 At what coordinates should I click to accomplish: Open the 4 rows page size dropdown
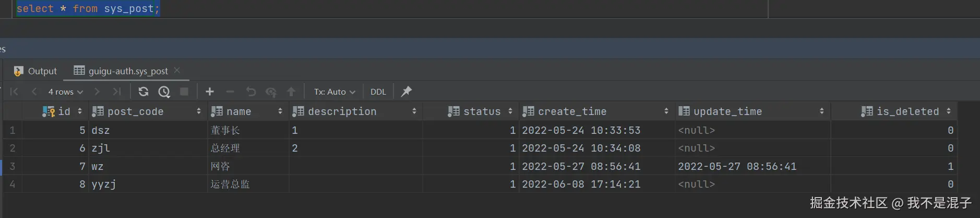coord(66,91)
